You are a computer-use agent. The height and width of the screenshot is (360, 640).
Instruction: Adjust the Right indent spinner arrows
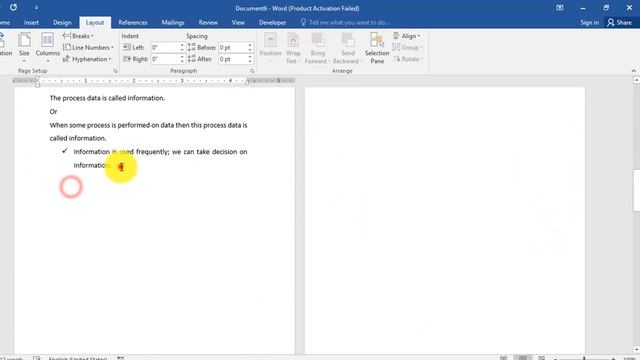(x=182, y=59)
